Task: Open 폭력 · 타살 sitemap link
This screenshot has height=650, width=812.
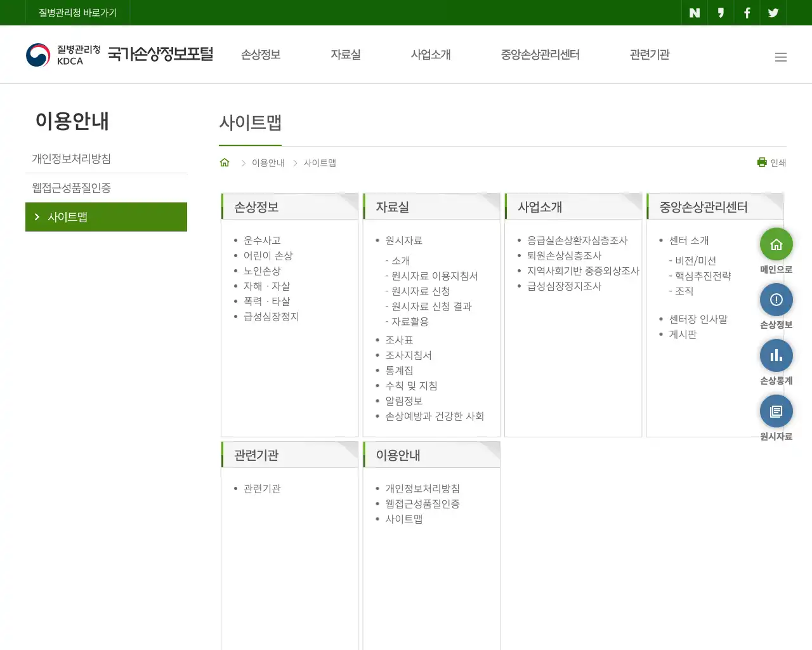Action: click(267, 302)
